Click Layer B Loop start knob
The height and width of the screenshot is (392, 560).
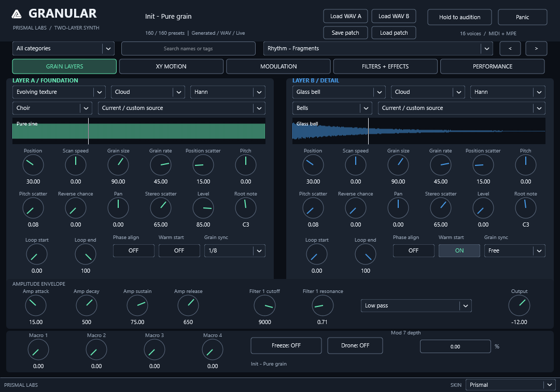click(x=317, y=255)
